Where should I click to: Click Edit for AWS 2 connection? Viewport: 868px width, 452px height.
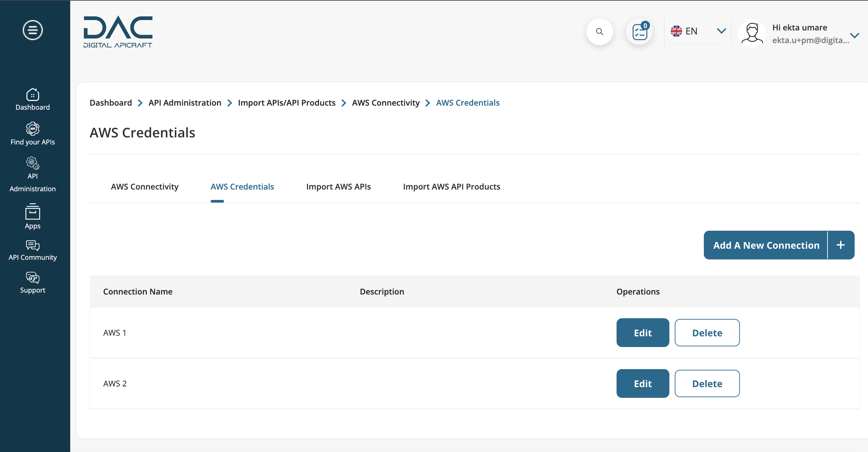click(x=643, y=383)
